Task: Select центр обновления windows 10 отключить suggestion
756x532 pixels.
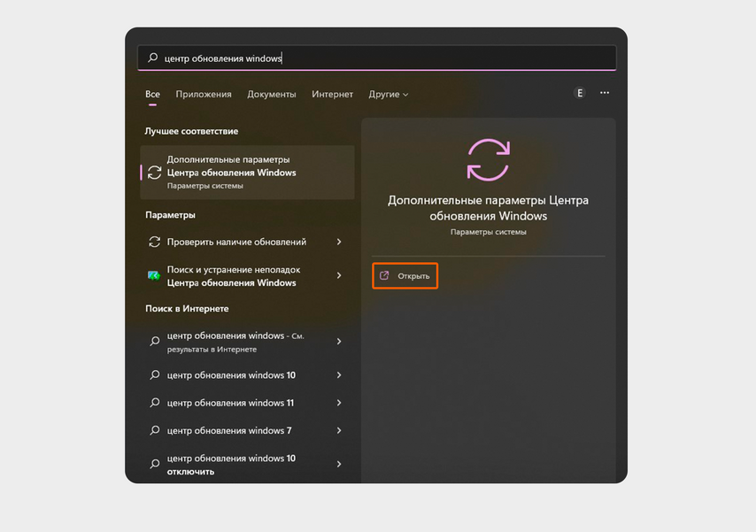Action: [247, 465]
